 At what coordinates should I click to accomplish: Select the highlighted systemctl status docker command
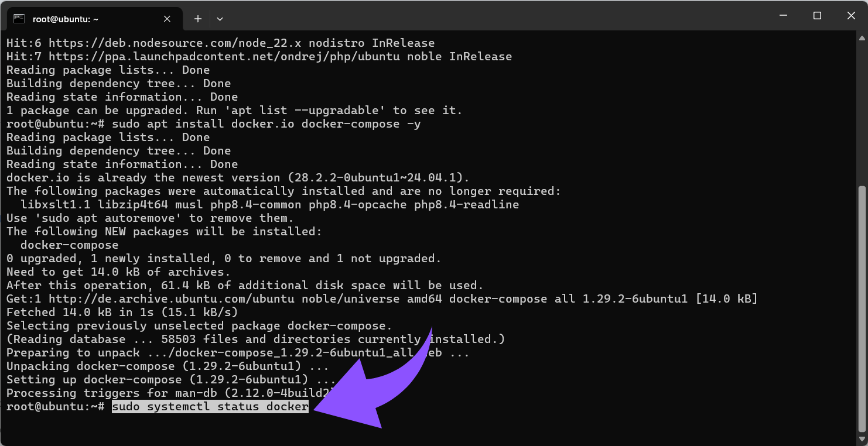(x=210, y=406)
